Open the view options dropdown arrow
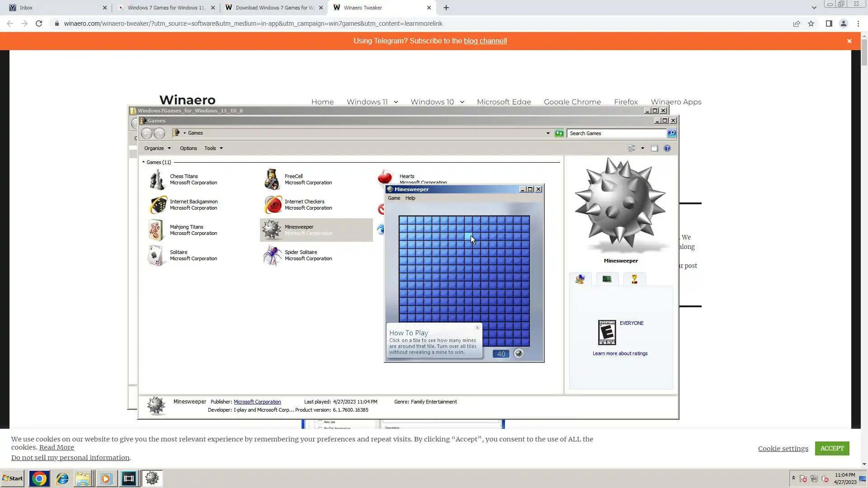Image resolution: width=868 pixels, height=488 pixels. tap(642, 148)
